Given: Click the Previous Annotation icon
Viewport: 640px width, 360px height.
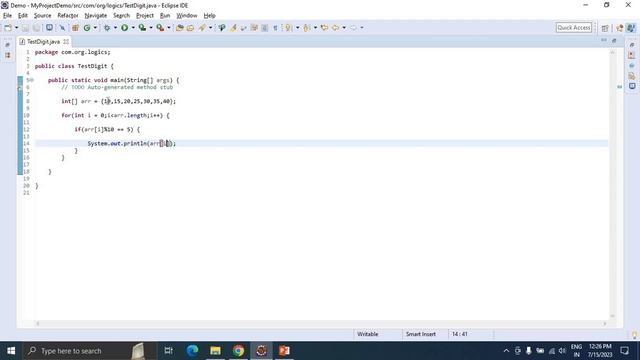Looking at the screenshot, I should click(x=306, y=28).
